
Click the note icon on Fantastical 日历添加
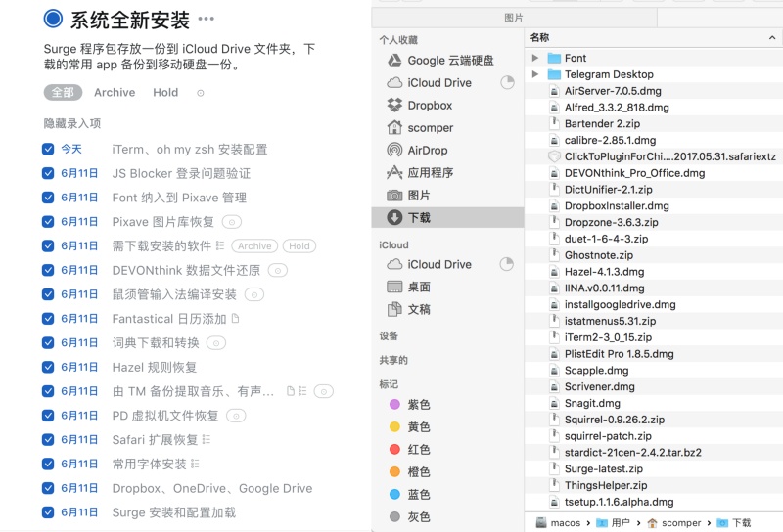pyautogui.click(x=236, y=318)
